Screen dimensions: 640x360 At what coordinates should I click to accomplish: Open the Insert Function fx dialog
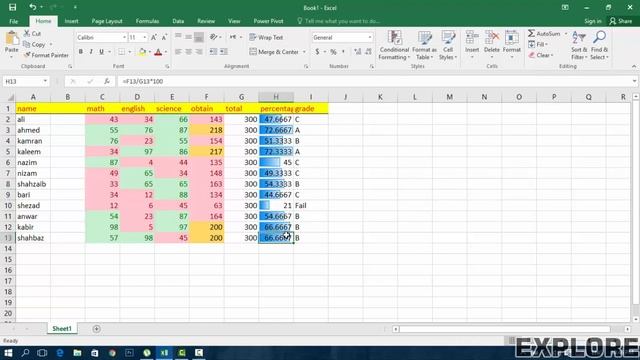pos(107,81)
